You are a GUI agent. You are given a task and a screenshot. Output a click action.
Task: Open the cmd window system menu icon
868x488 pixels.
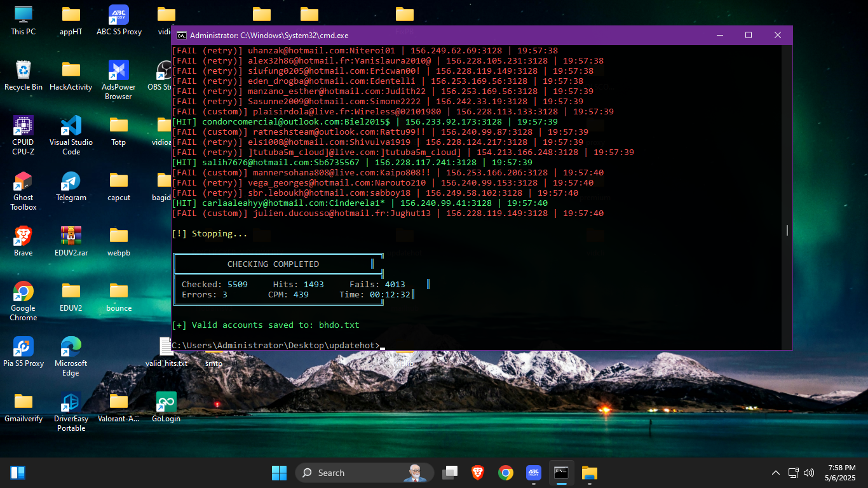click(x=181, y=36)
